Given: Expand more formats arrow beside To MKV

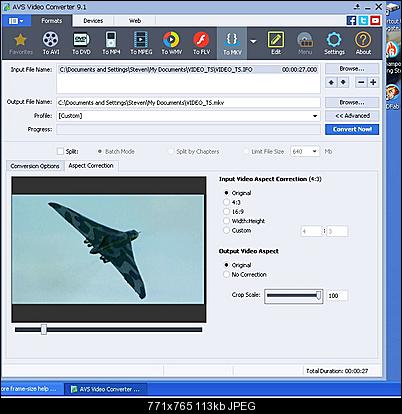Looking at the screenshot, I should 253,42.
